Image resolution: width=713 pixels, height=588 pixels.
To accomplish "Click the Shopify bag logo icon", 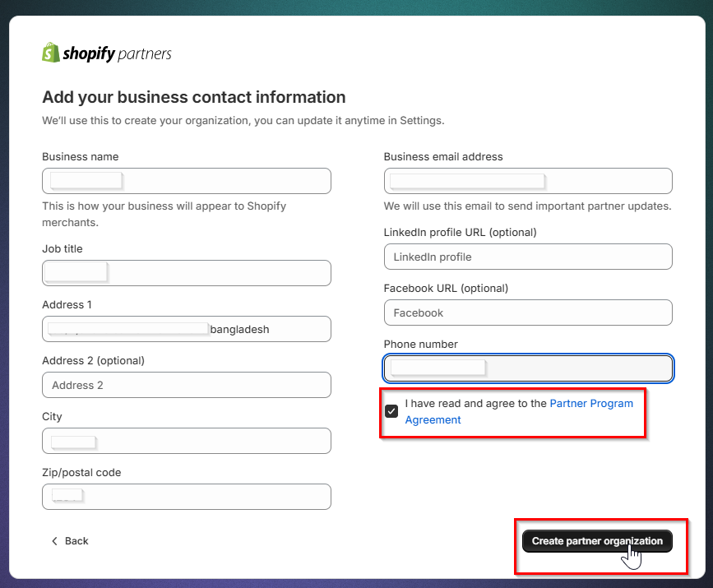I will click(51, 53).
